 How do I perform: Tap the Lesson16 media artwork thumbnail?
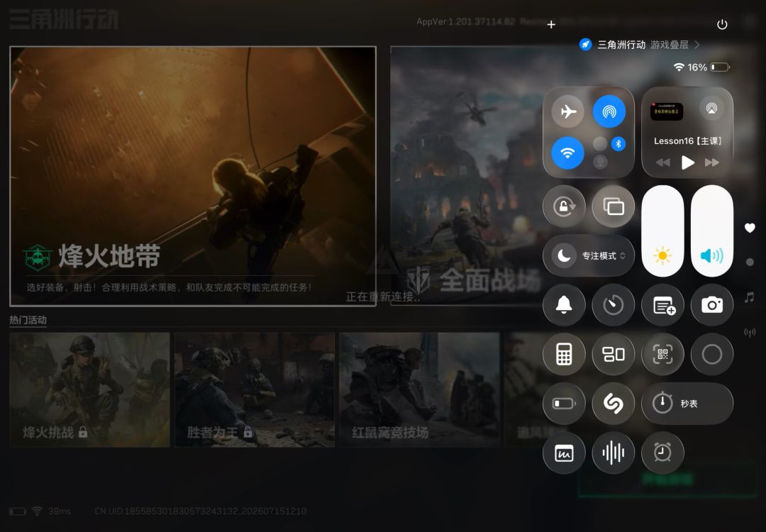coord(666,111)
